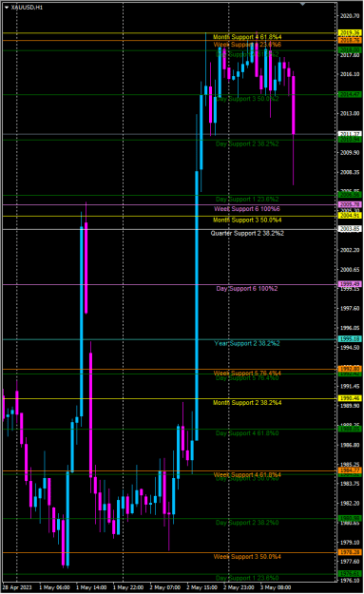
Task: Click the 2002.20 value on price scale
Action: 350,250
